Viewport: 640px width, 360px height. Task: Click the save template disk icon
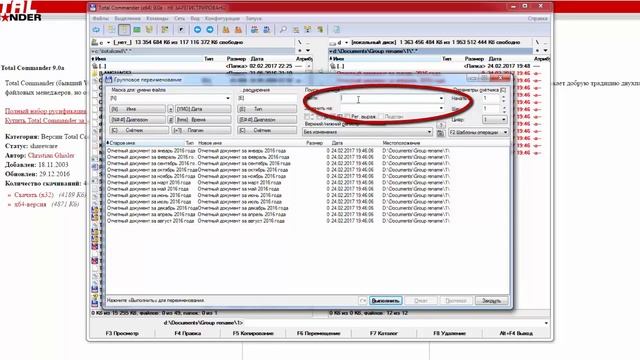pos(440,133)
